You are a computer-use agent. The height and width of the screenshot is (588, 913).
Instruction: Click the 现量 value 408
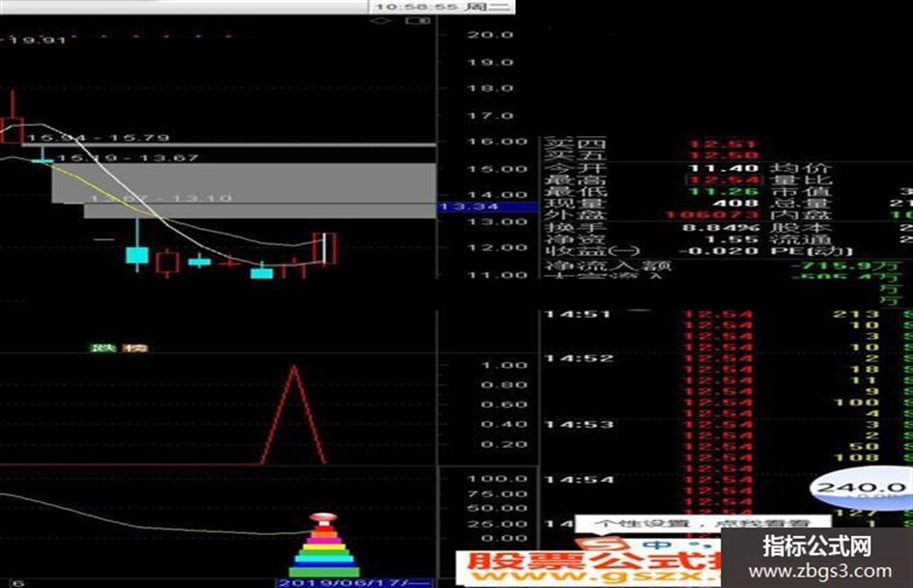point(735,203)
